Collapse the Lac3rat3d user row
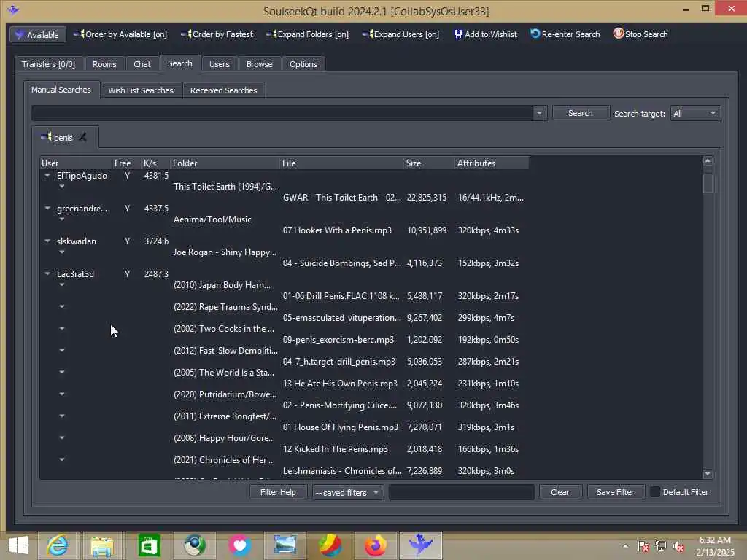The width and height of the screenshot is (747, 560). tap(47, 274)
